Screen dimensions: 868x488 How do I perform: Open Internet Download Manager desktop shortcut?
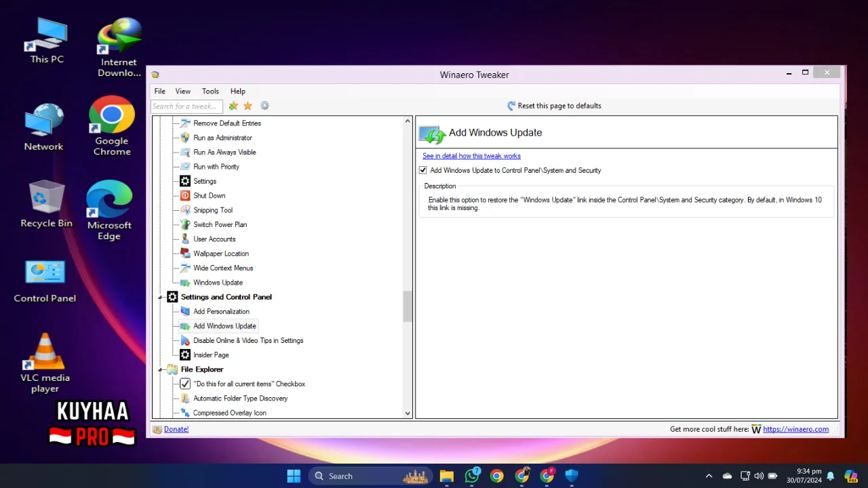tap(119, 47)
